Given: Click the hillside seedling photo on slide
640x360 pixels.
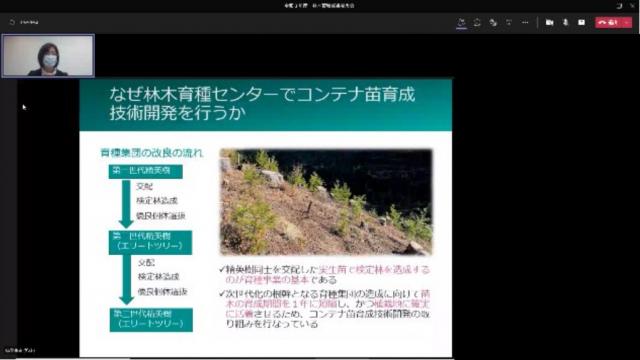Looking at the screenshot, I should coord(326,202).
